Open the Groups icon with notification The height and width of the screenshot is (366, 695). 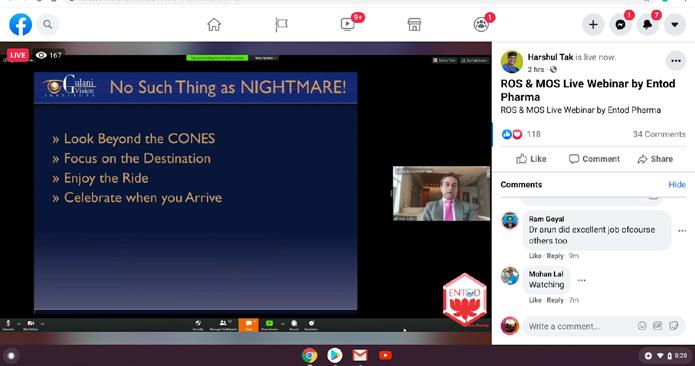pos(481,24)
